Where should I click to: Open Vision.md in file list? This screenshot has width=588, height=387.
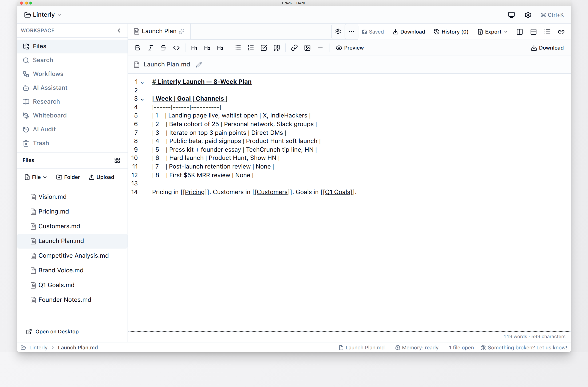(72, 197)
